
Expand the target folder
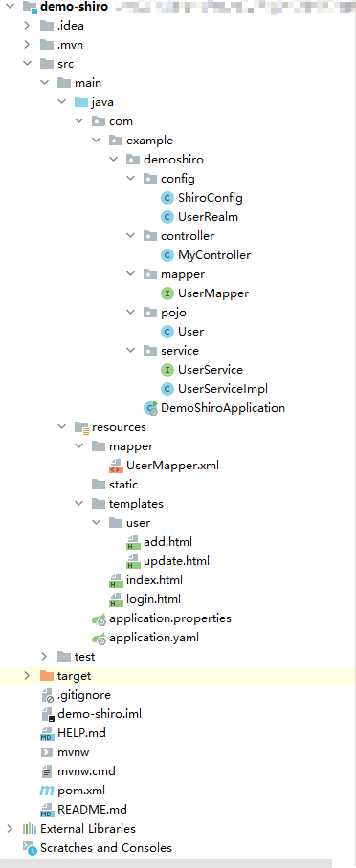[27, 676]
